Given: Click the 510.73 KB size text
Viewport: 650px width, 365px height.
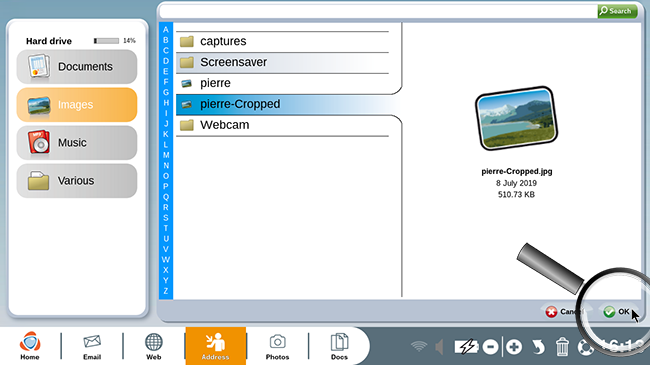Looking at the screenshot, I should (x=517, y=195).
